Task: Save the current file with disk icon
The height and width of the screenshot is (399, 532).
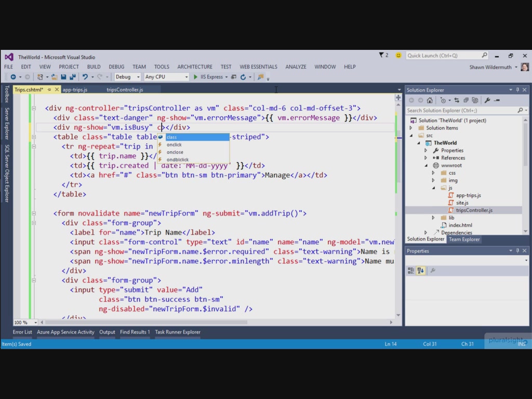Action: [x=63, y=77]
